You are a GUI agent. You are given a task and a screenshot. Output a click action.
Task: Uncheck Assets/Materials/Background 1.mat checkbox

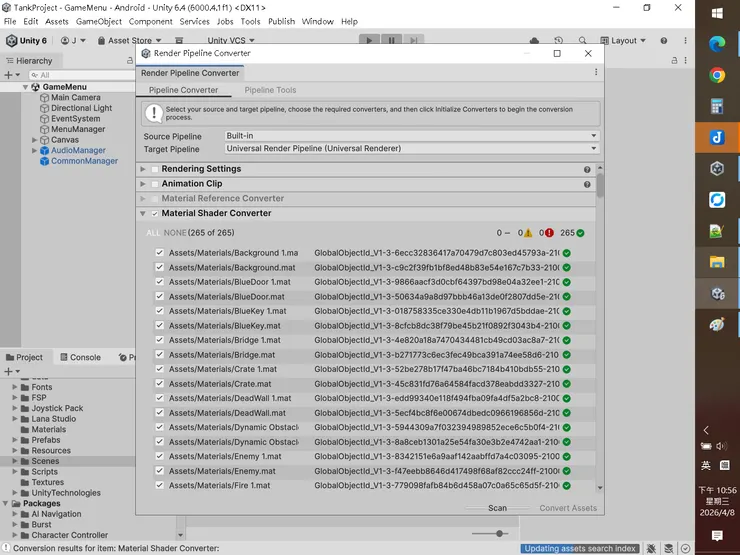[160, 252]
